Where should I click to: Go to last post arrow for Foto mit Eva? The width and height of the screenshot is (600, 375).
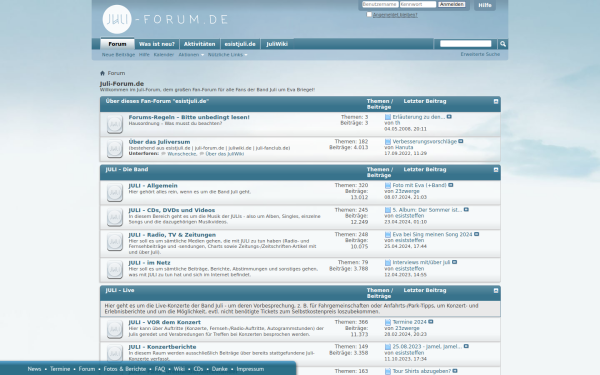click(x=451, y=185)
